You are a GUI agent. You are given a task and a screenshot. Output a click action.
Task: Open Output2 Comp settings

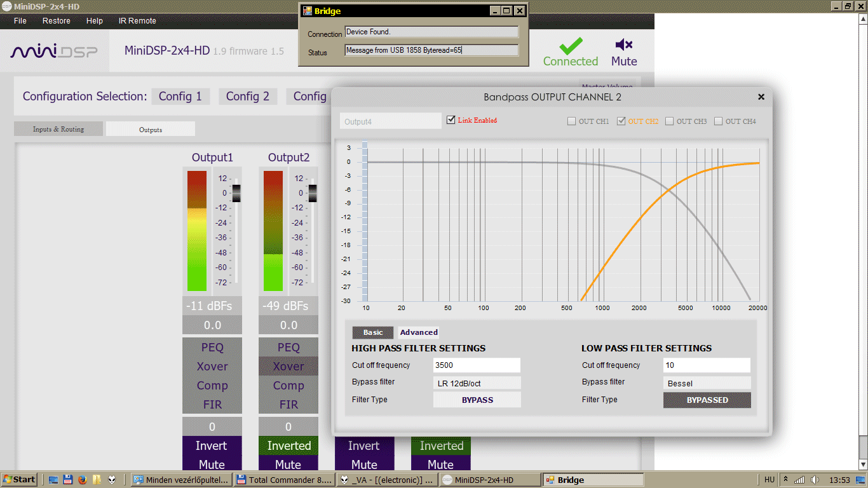pyautogui.click(x=288, y=386)
